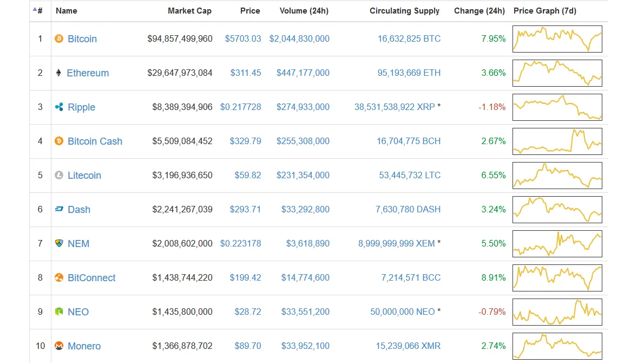Image resolution: width=644 pixels, height=363 pixels.
Task: Click the NEM shield logo icon
Action: coord(59,243)
